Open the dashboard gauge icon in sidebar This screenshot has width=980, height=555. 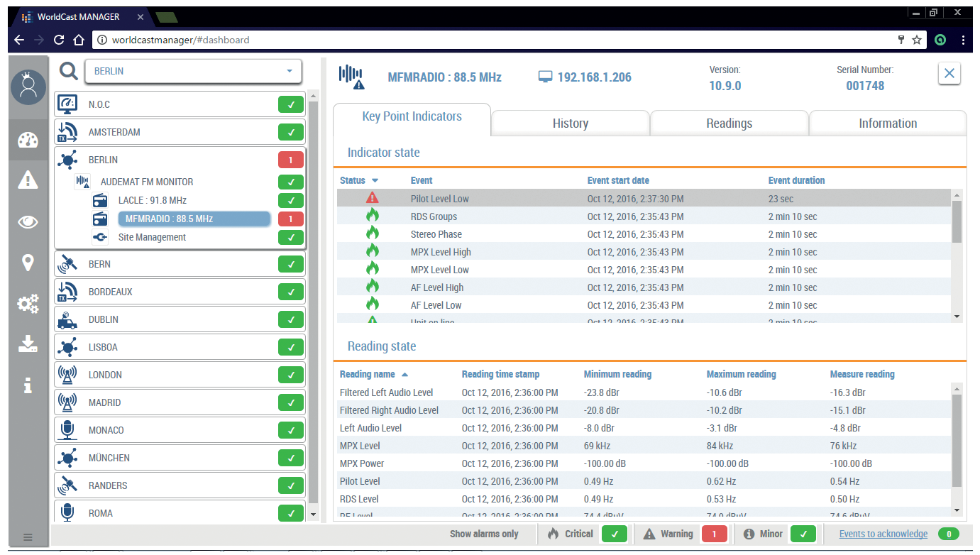coord(28,139)
